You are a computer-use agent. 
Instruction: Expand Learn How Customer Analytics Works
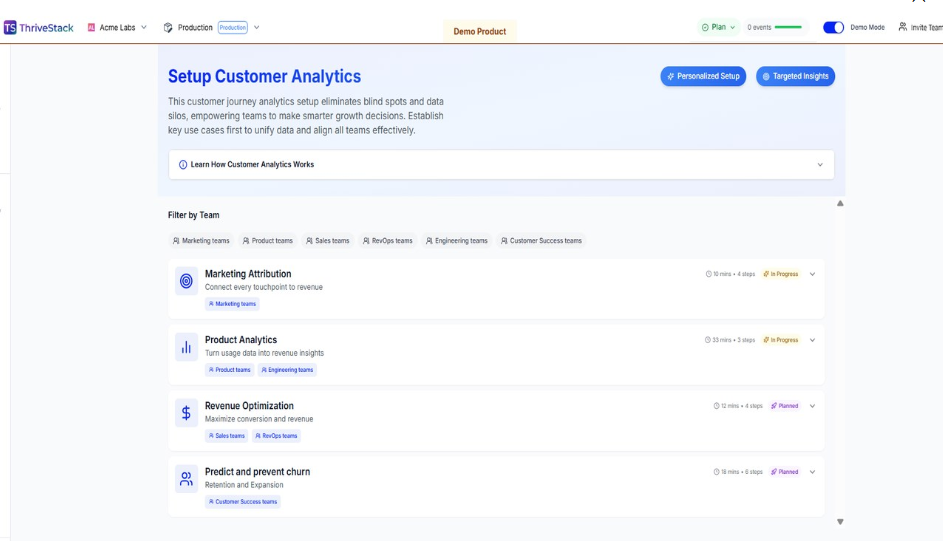click(820, 165)
